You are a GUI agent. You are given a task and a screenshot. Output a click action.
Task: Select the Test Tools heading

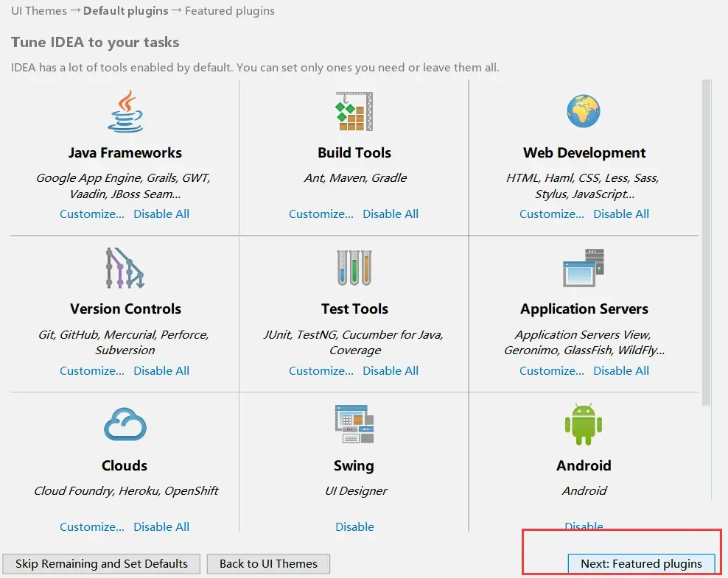coord(354,309)
